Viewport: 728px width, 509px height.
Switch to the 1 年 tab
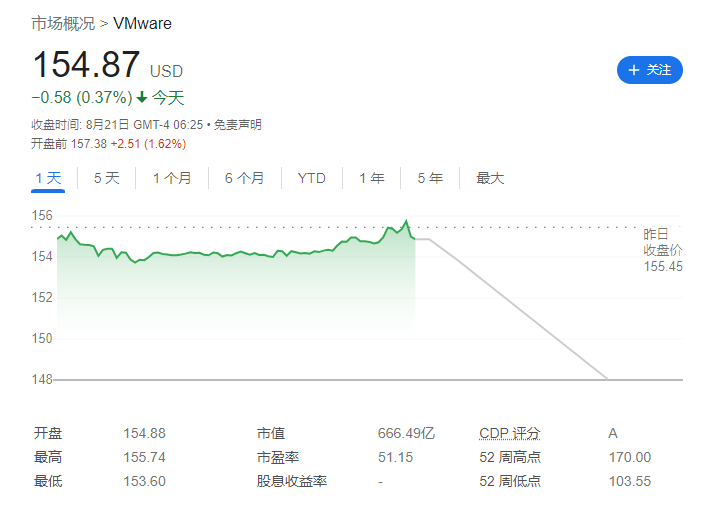click(371, 178)
